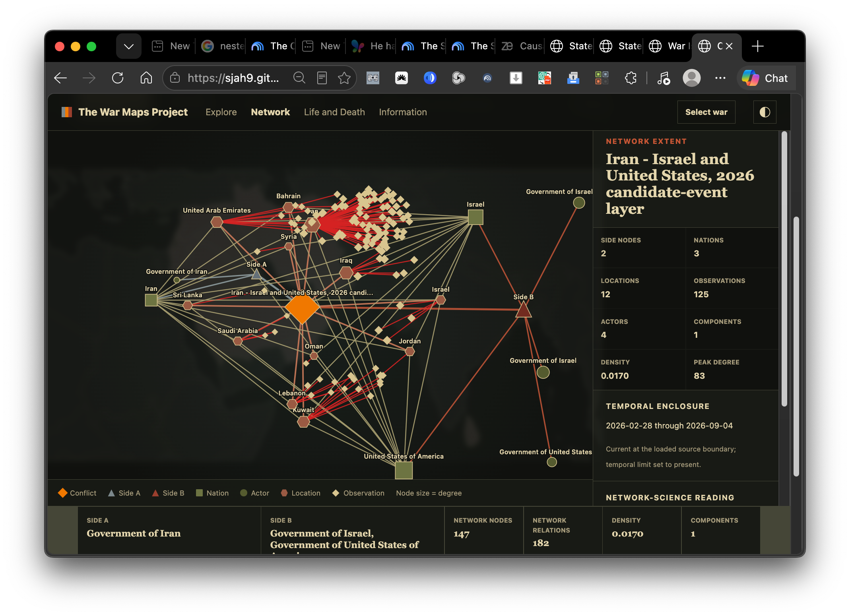
Task: Open Copilot Chat button
Action: [766, 78]
